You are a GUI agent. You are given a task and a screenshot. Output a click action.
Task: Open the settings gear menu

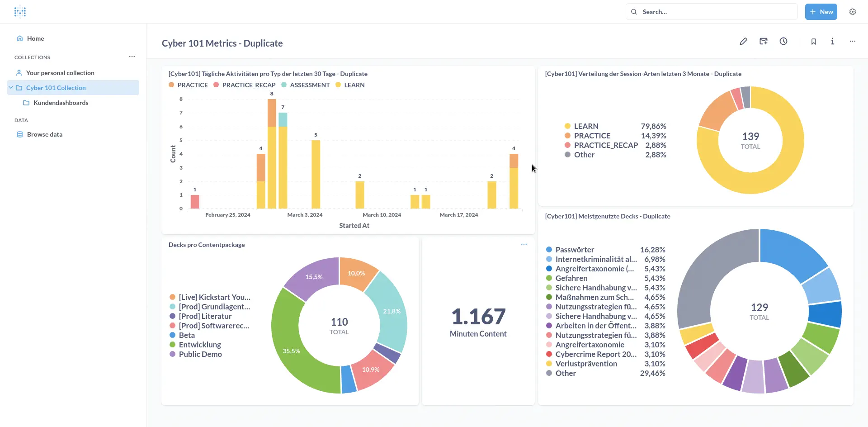pos(853,12)
